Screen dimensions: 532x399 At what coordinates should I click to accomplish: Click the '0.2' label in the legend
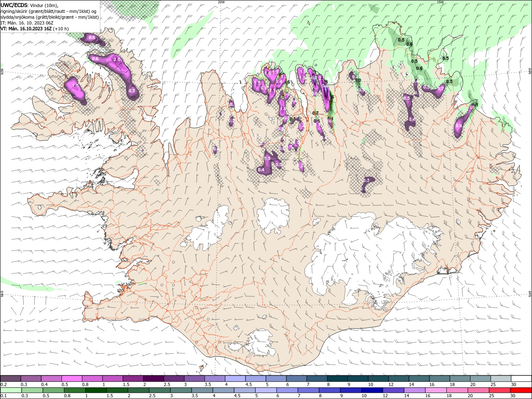(x=4, y=384)
